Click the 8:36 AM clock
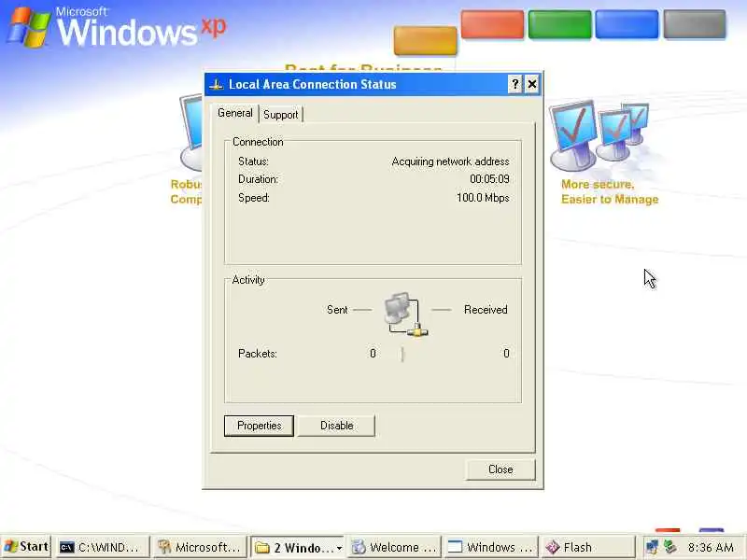Image resolution: width=747 pixels, height=560 pixels. click(x=711, y=547)
